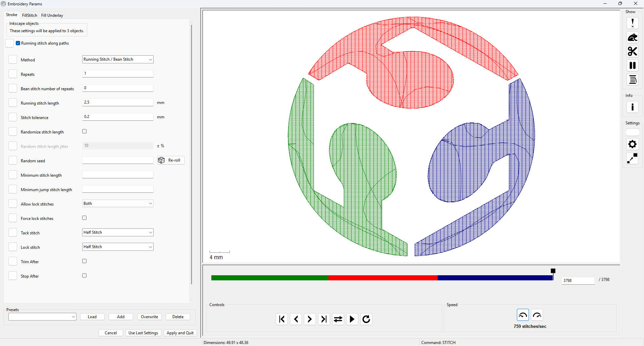Toggle jump stitches frog icon
This screenshot has width=644, height=346.
click(632, 37)
